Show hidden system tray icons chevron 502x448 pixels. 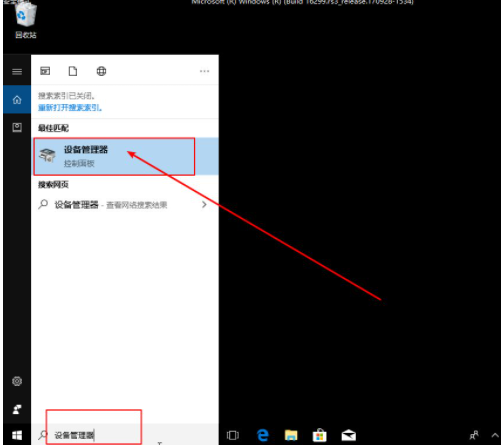(x=495, y=435)
